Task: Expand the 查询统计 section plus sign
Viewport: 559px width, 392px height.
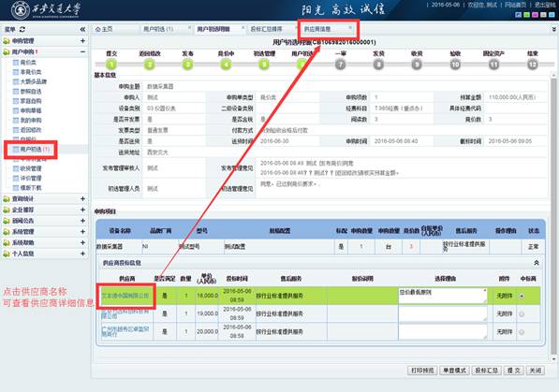Action: coord(82,199)
